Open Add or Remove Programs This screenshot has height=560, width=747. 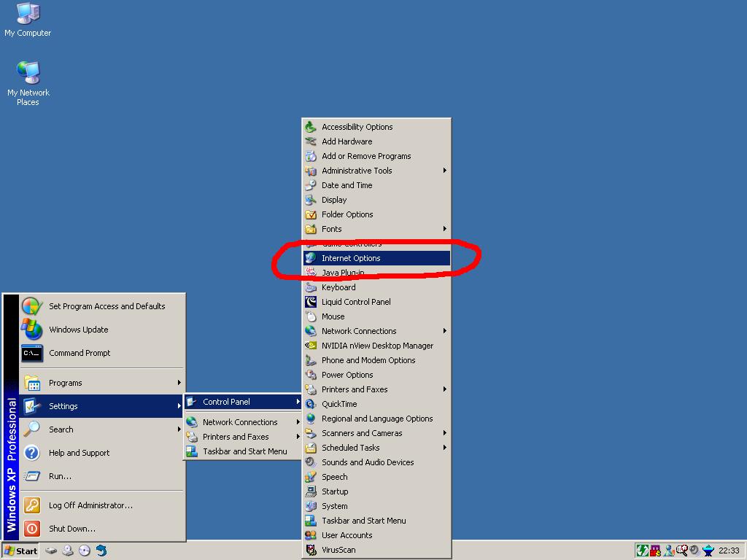pos(377,156)
